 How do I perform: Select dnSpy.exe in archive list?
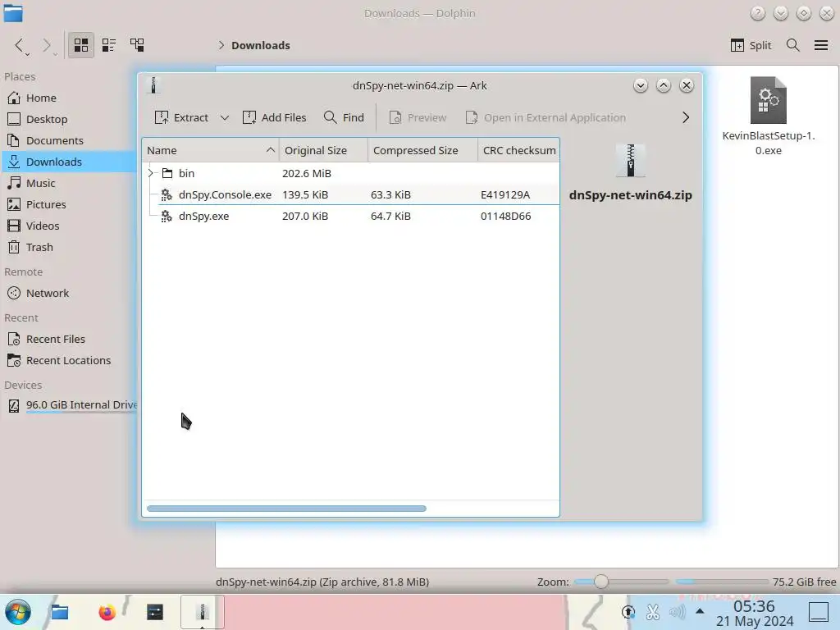click(351, 216)
